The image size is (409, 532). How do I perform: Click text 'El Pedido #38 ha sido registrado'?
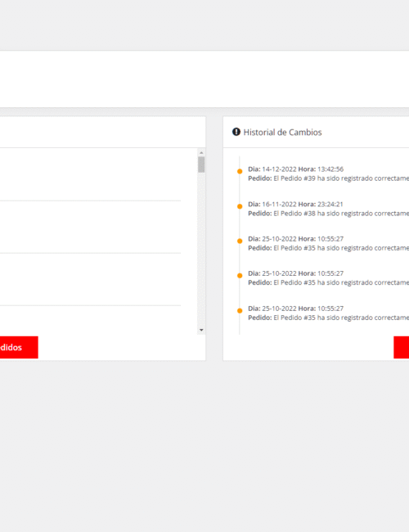[323, 214]
